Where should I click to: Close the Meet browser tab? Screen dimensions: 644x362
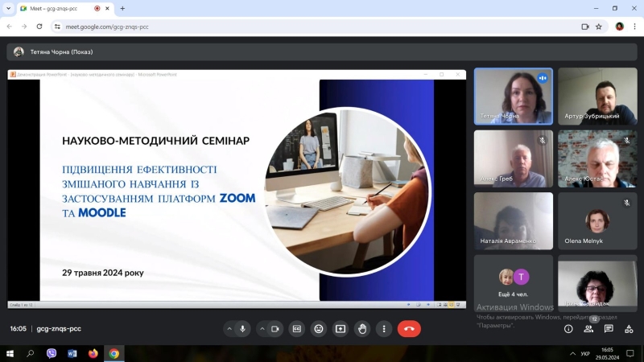coord(107,8)
